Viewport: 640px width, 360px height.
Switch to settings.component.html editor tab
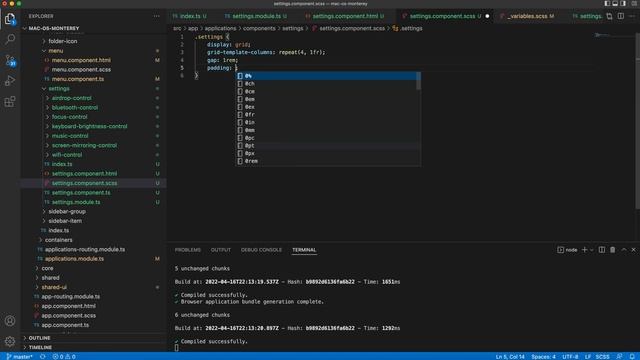coord(345,16)
